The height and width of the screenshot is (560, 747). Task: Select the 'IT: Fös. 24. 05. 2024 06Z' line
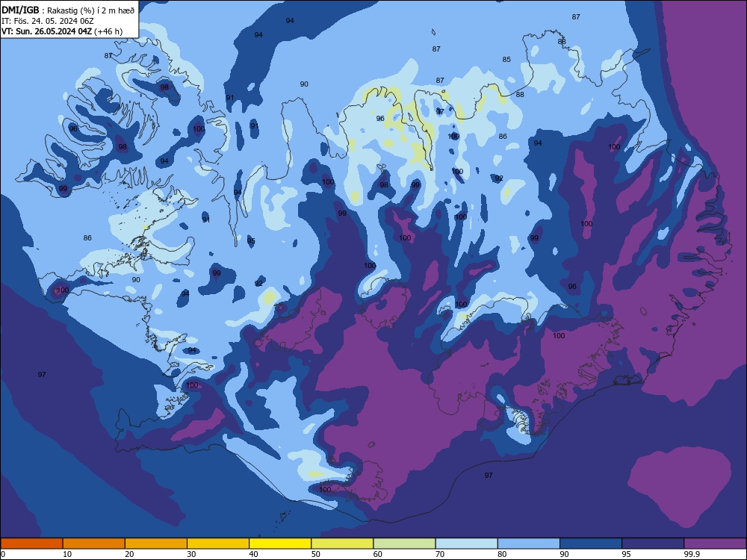48,21
